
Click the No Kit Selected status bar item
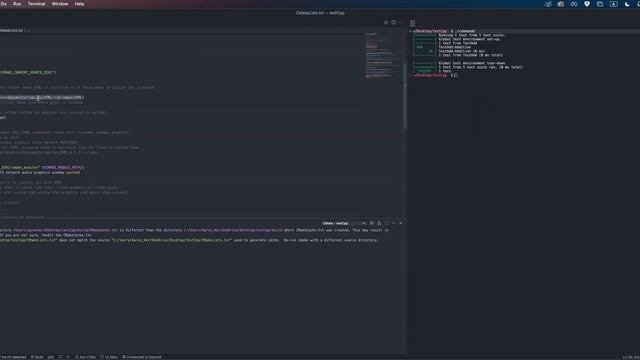tap(13, 357)
